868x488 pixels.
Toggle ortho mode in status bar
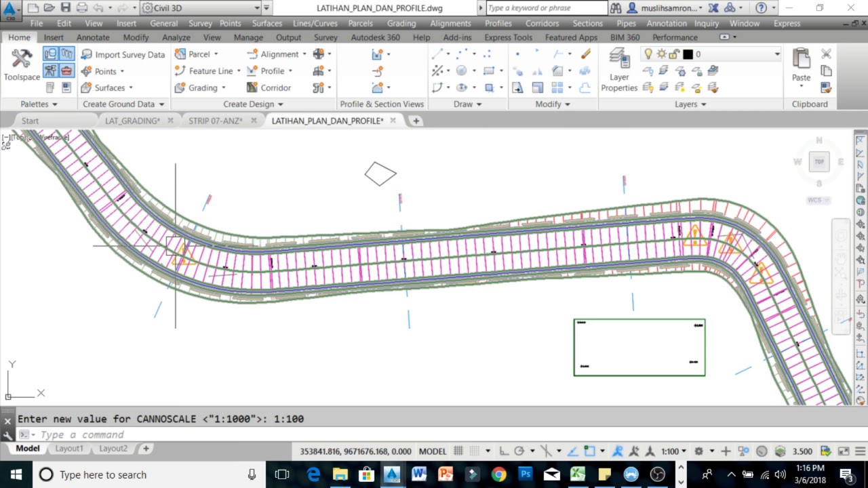coord(504,451)
